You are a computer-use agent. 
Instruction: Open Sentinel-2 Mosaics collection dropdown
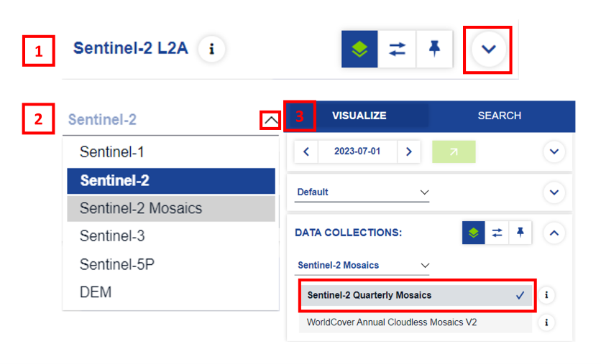point(362,265)
